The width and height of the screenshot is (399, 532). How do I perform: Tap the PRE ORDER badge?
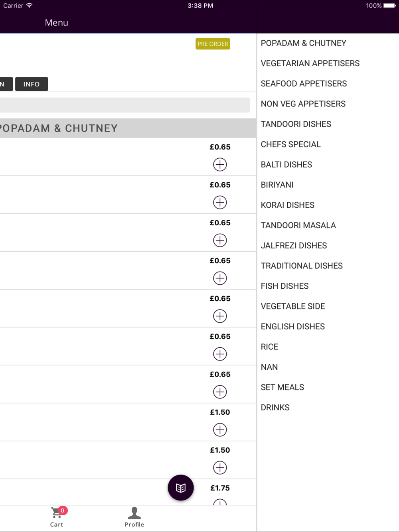[x=213, y=44]
